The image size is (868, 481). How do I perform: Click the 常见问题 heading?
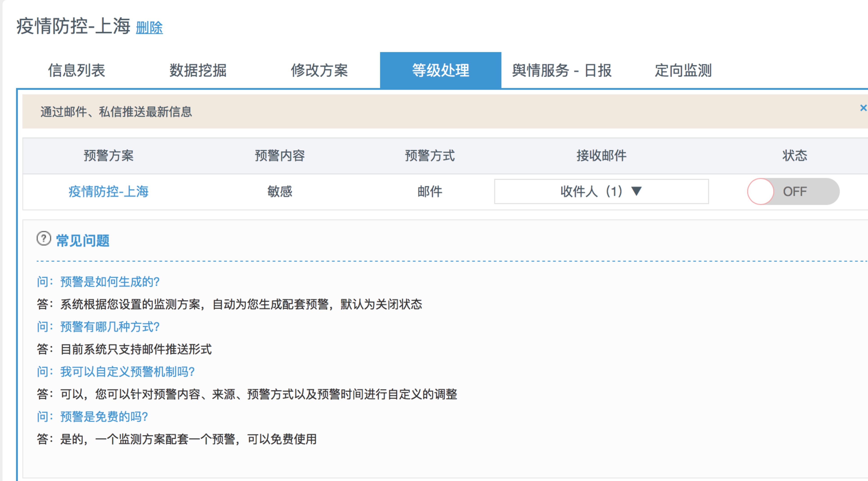[x=83, y=241]
